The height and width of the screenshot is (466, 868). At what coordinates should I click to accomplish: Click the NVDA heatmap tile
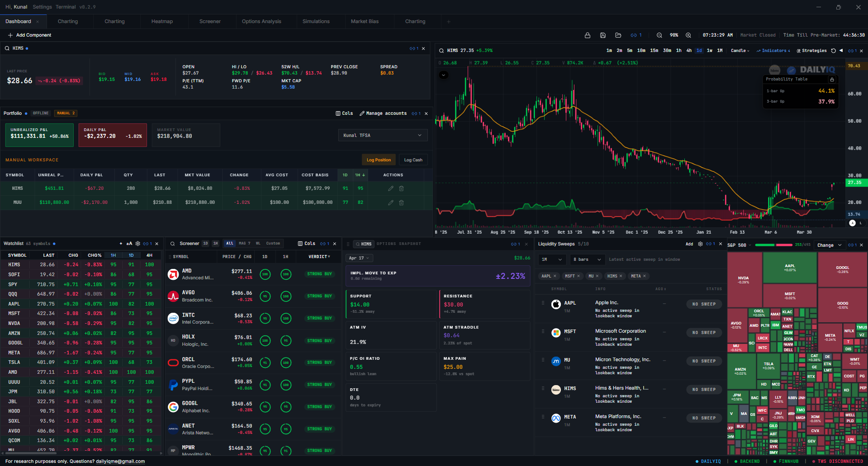pos(744,280)
